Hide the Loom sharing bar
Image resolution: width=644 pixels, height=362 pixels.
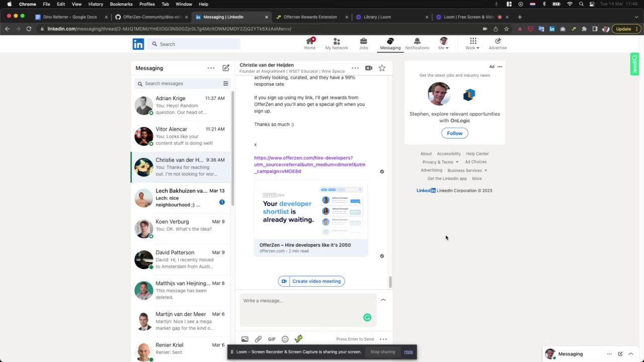tap(409, 352)
